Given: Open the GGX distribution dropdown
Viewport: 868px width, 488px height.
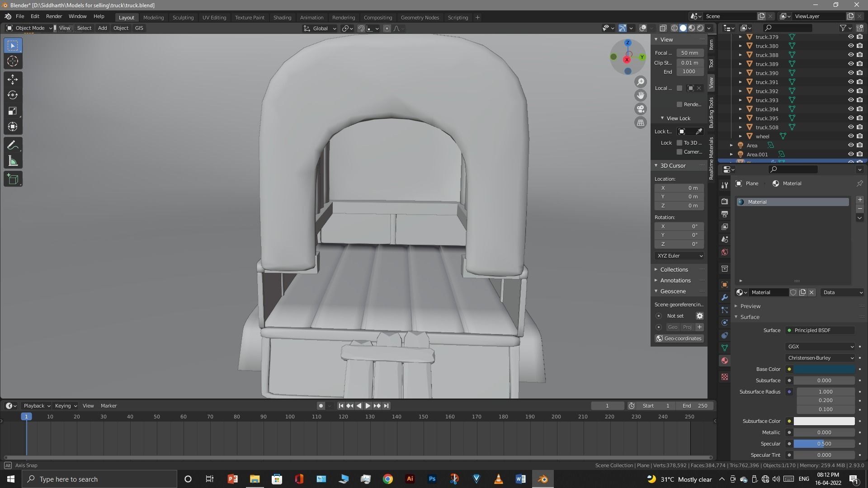Looking at the screenshot, I should pos(820,347).
